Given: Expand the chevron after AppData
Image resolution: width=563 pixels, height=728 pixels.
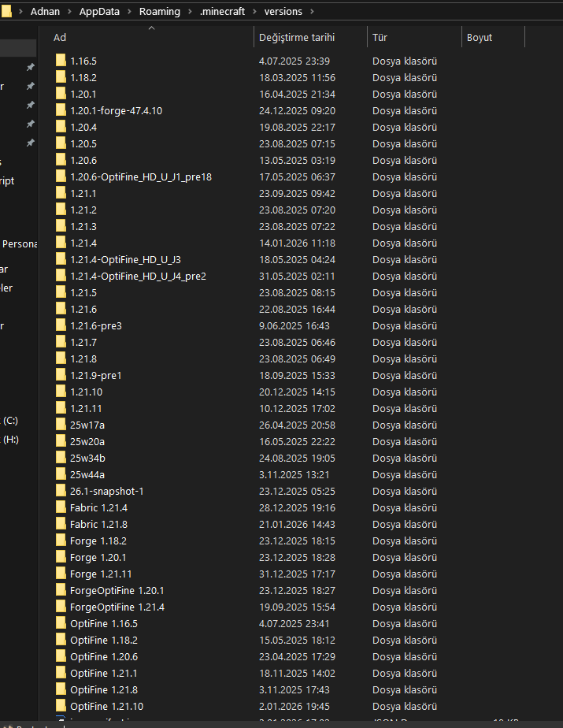Looking at the screenshot, I should pos(129,12).
